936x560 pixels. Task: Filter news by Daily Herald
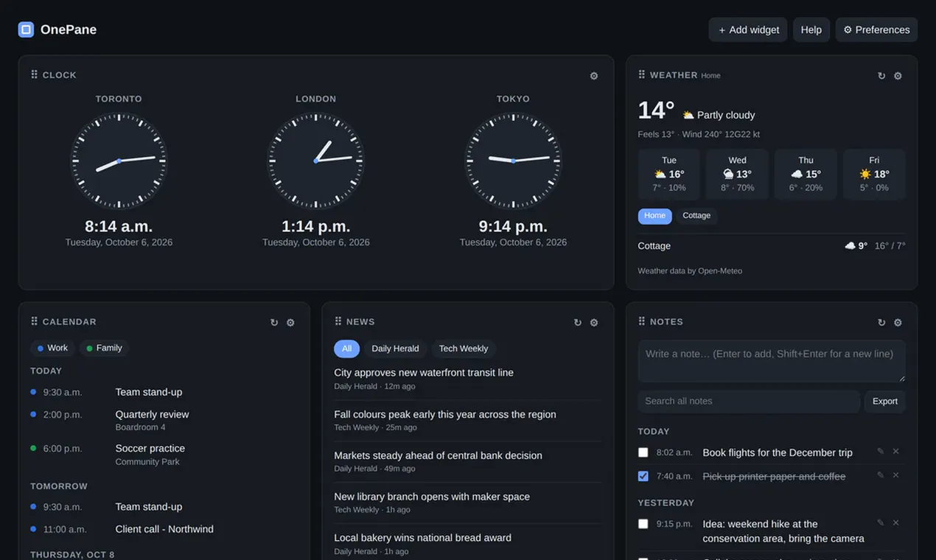coord(395,349)
